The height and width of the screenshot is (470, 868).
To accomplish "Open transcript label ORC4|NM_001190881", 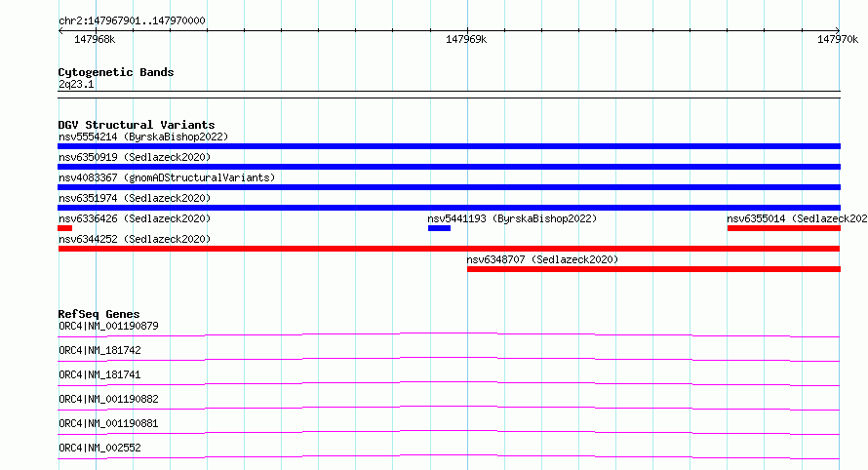I will 108,423.
